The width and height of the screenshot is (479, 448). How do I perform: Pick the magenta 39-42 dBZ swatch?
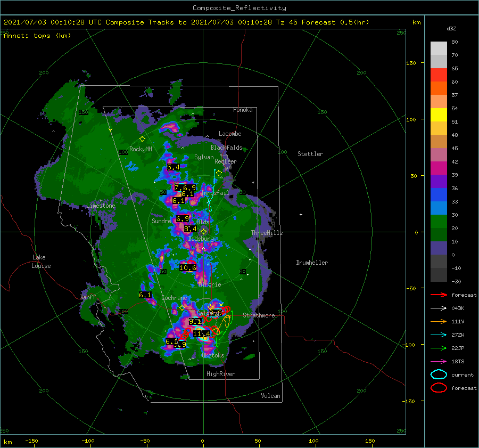click(x=439, y=168)
